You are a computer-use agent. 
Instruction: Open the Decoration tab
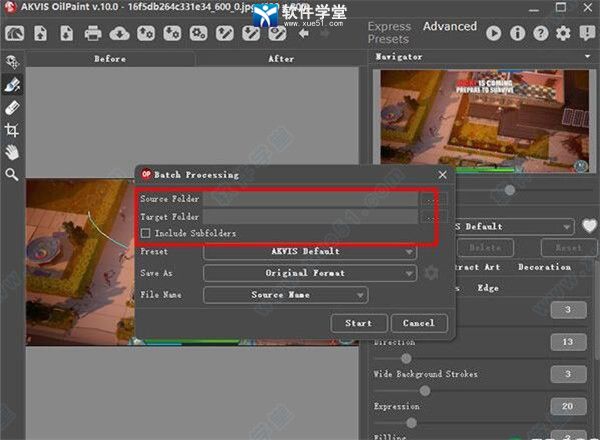coord(544,267)
